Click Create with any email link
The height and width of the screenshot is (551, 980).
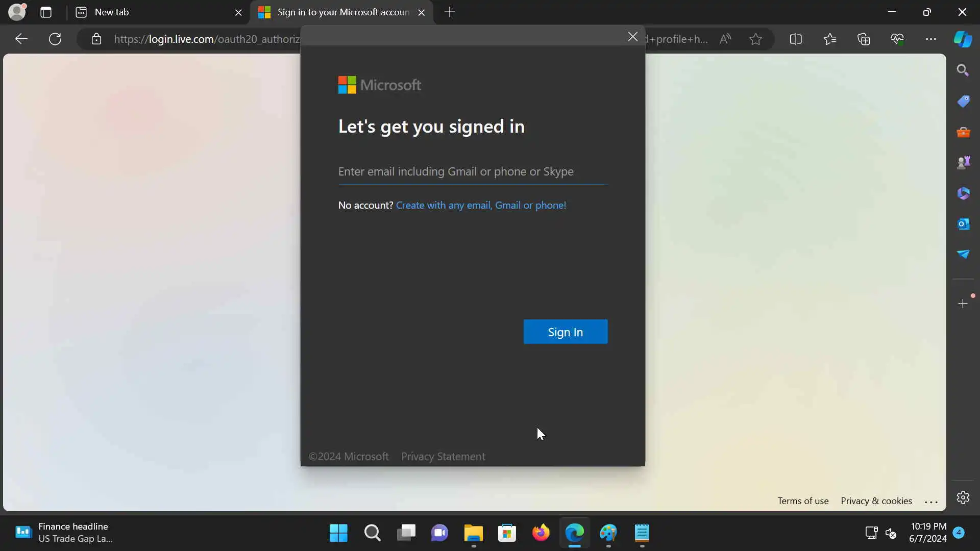point(481,205)
